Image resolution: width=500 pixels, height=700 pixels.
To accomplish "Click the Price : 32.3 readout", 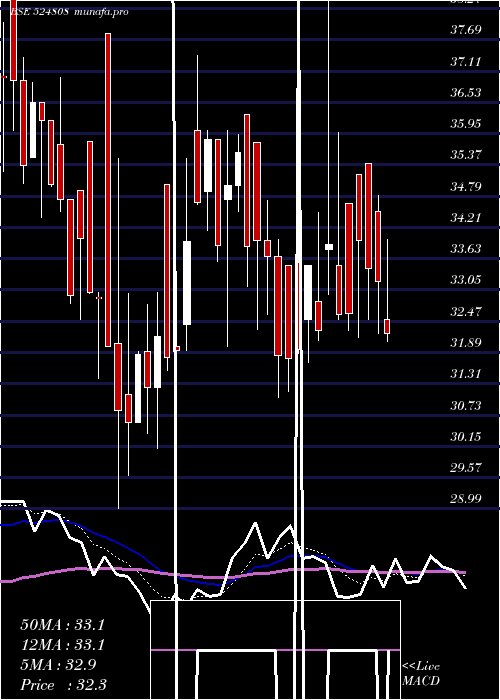I will coord(63,684).
